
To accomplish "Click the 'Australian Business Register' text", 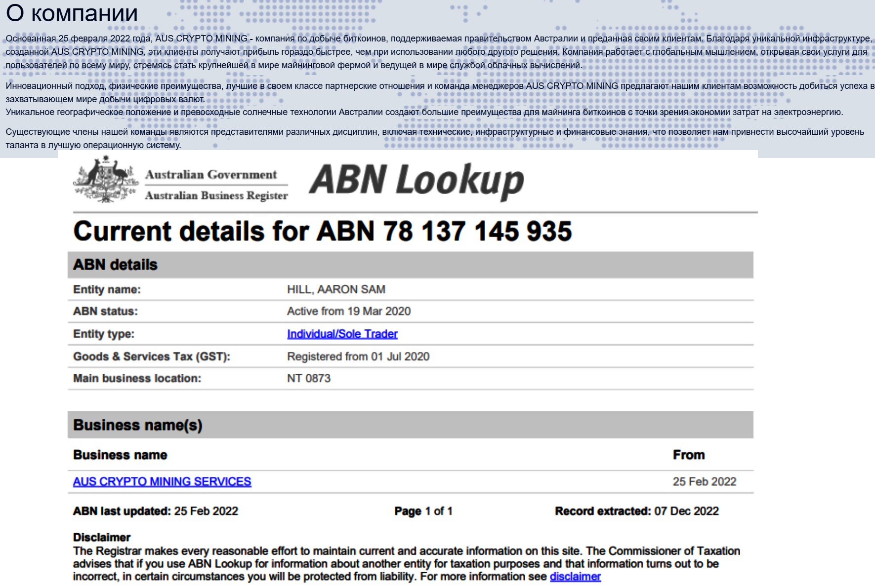I will point(216,196).
